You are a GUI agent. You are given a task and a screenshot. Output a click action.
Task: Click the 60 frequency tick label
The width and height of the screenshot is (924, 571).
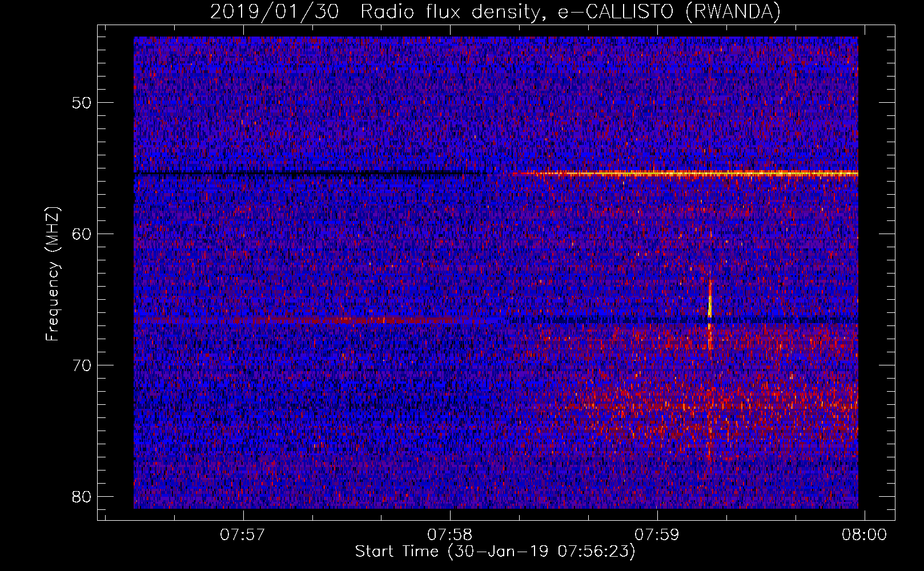coord(82,234)
